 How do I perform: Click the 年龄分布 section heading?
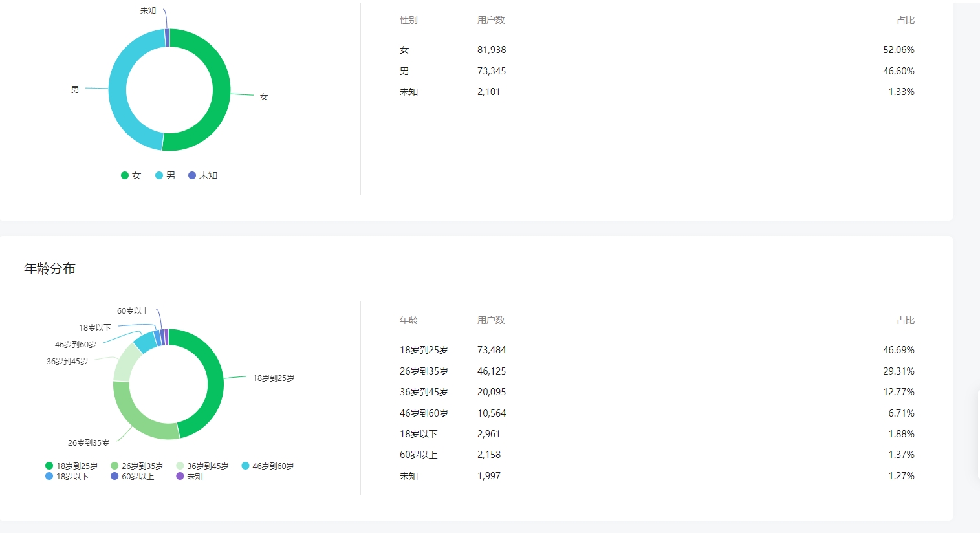point(50,268)
